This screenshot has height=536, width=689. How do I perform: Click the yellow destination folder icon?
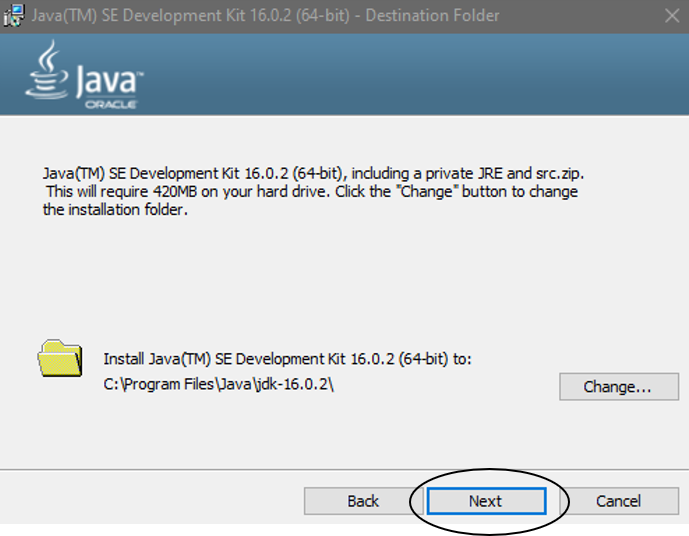(x=60, y=359)
